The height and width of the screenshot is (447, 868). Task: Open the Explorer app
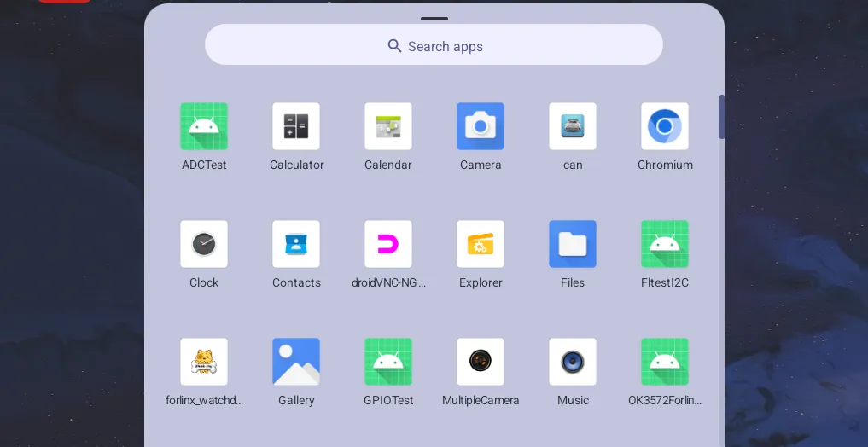tap(481, 244)
